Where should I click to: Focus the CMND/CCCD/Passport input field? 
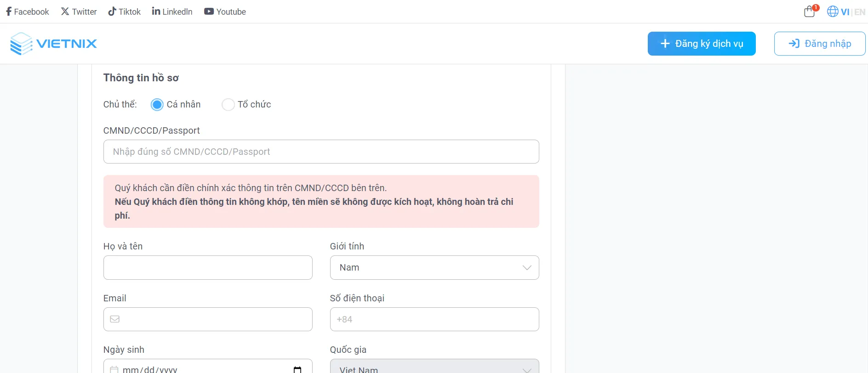[x=321, y=152]
